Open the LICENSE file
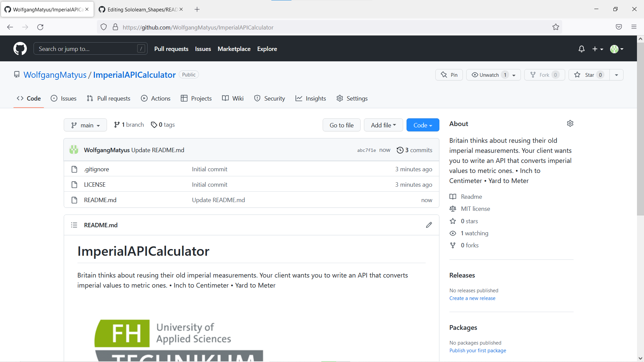Image resolution: width=644 pixels, height=362 pixels. coord(95,184)
